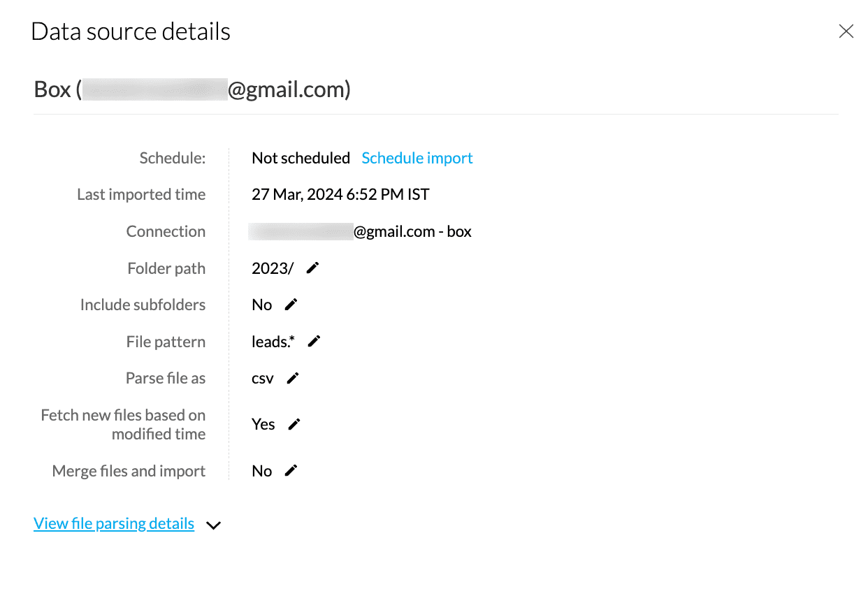This screenshot has width=868, height=612.
Task: Click pencil icon for Merge files and import
Action: point(291,471)
